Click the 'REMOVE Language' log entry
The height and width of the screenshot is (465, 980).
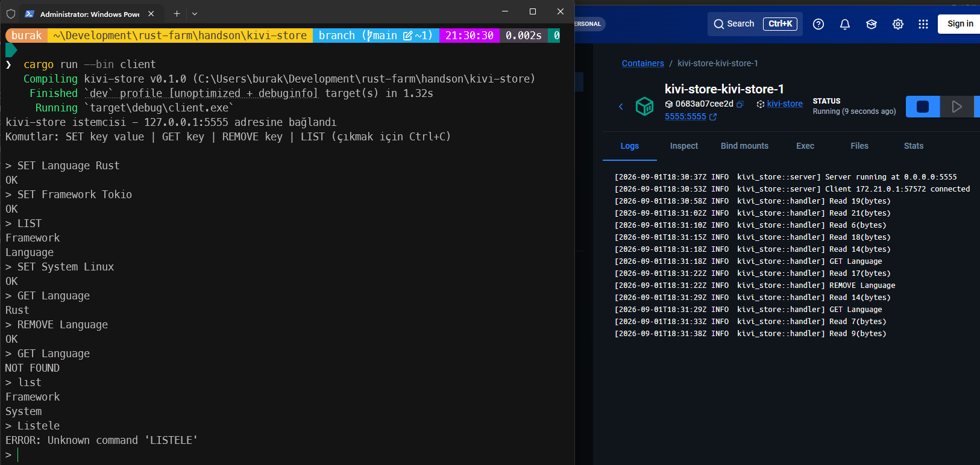point(755,286)
